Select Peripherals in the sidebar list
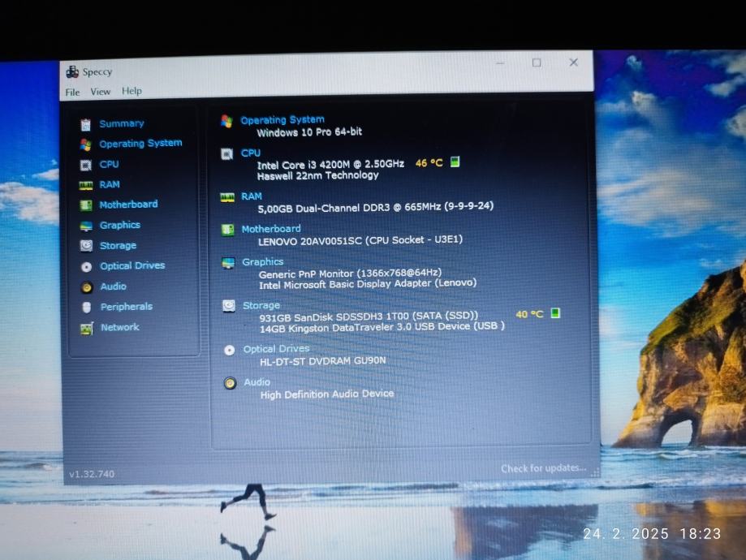746x560 pixels. 126,307
